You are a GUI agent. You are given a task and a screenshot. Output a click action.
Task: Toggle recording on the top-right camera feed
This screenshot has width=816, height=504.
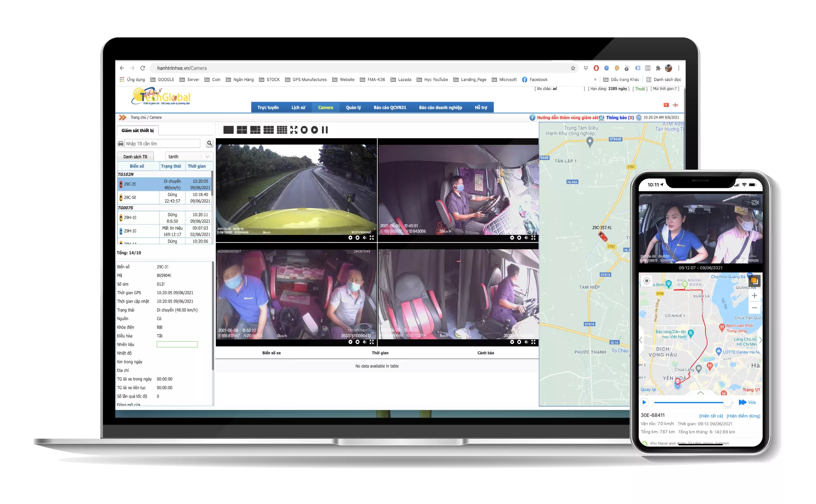pos(519,238)
